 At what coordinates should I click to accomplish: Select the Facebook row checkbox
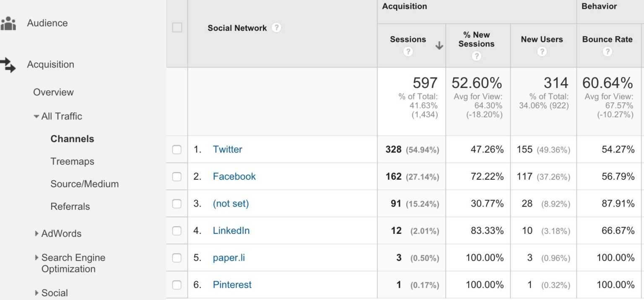click(x=177, y=177)
